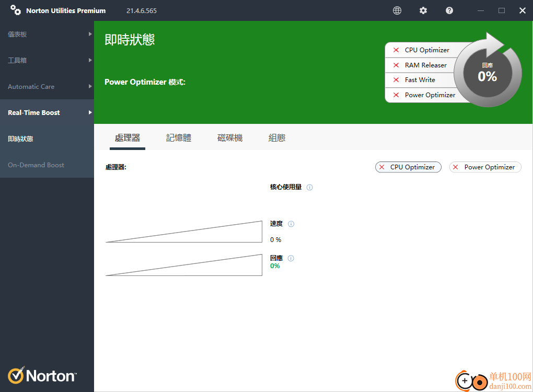Image resolution: width=533 pixels, height=392 pixels.
Task: Select the 處理器 tab
Action: click(x=128, y=138)
